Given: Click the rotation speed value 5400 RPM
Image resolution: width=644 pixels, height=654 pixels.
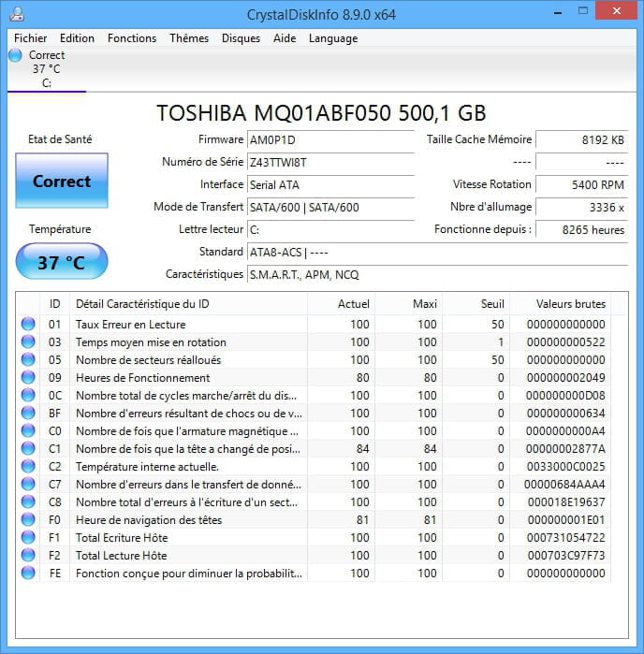Looking at the screenshot, I should 582,184.
